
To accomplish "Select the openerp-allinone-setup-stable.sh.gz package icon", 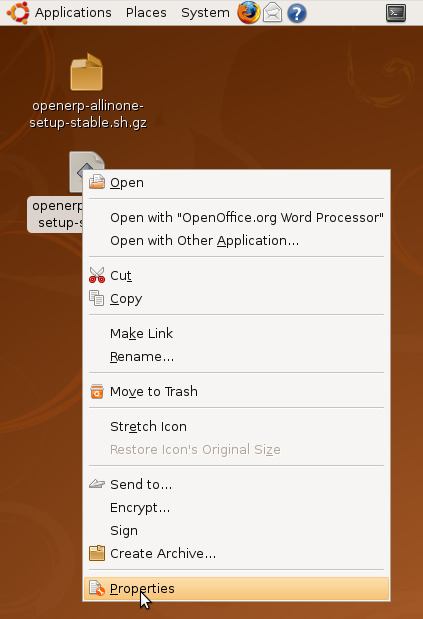I will point(87,72).
